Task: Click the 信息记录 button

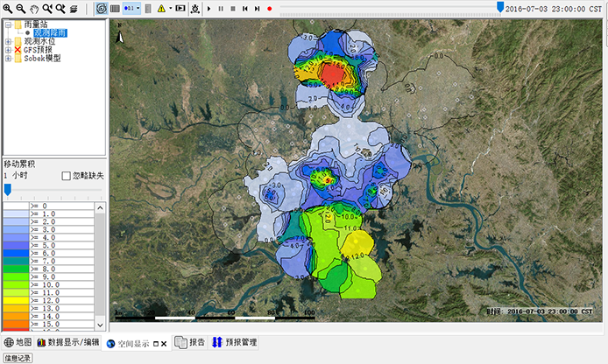Action: click(17, 358)
